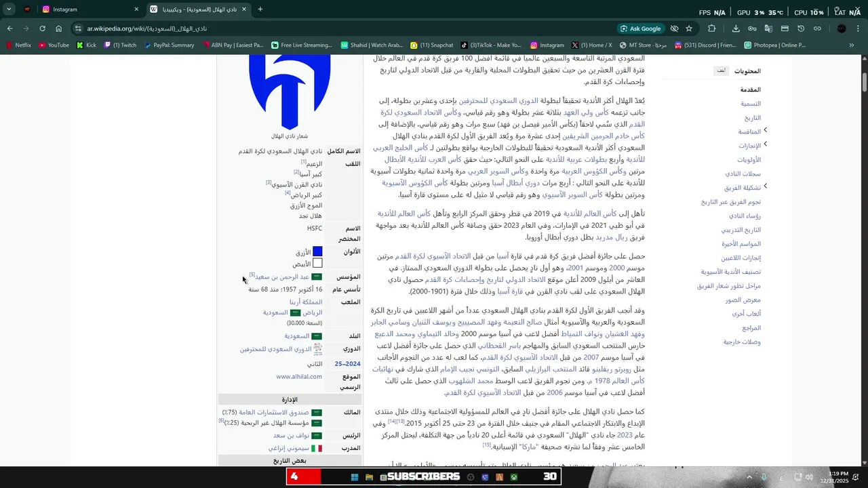
Task: Expand the تشكيلة الفريق section in contents
Action: [x=766, y=187]
